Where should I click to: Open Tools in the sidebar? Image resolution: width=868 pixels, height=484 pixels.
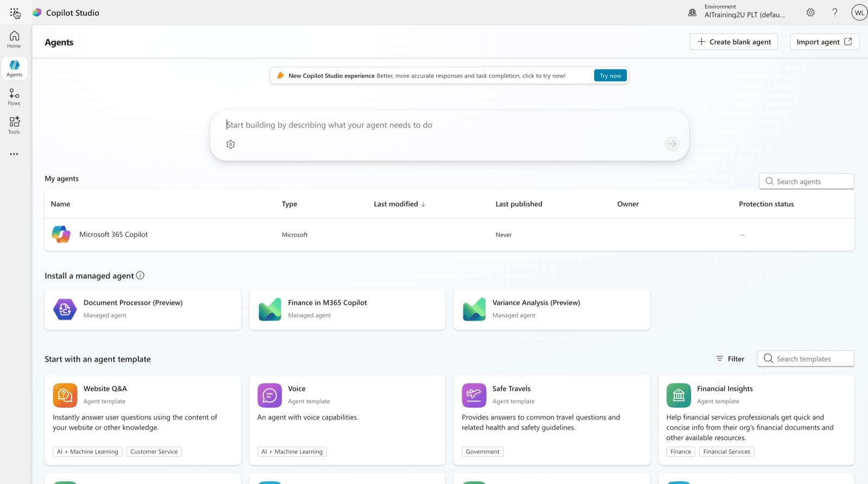14,125
